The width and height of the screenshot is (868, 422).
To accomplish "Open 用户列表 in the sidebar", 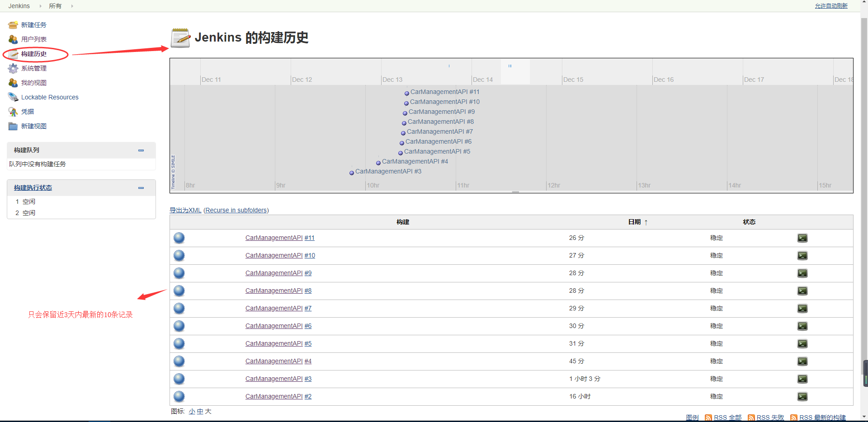I will (x=34, y=39).
